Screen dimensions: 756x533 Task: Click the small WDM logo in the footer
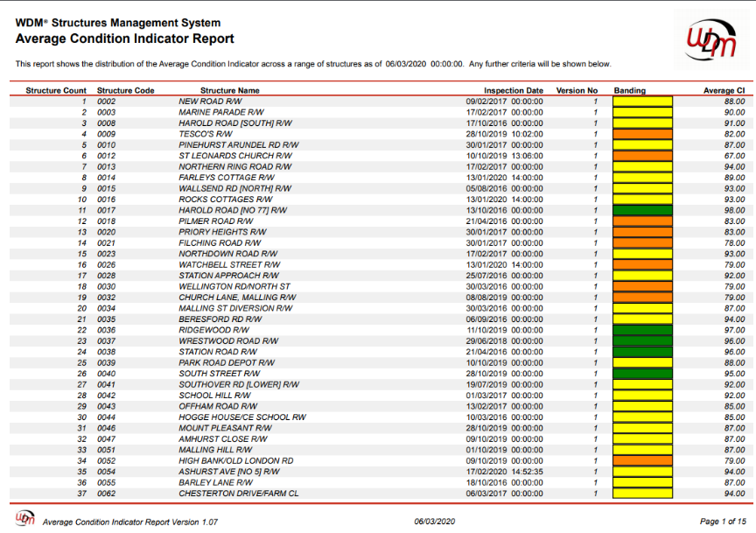[x=26, y=518]
